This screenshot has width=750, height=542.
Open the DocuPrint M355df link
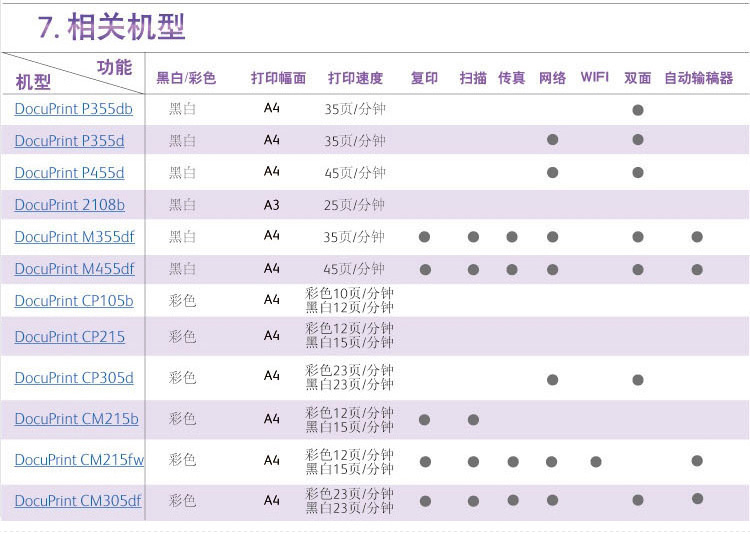tap(75, 237)
